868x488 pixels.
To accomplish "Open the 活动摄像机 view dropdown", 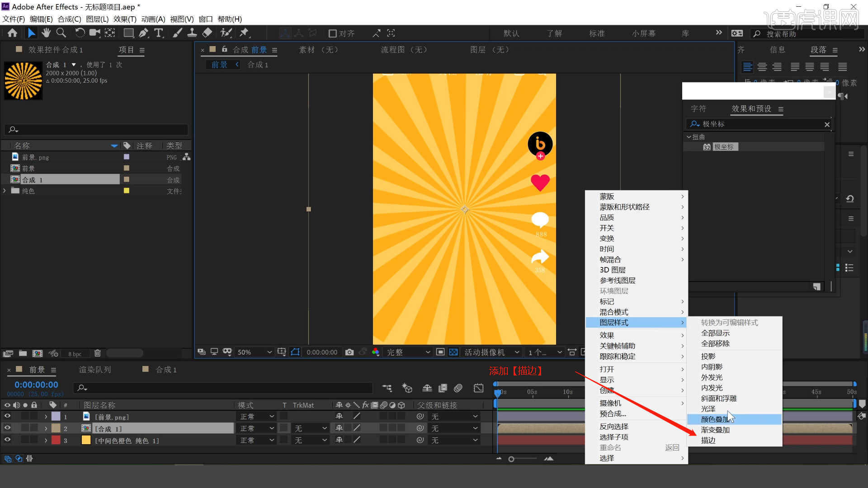I will 492,352.
